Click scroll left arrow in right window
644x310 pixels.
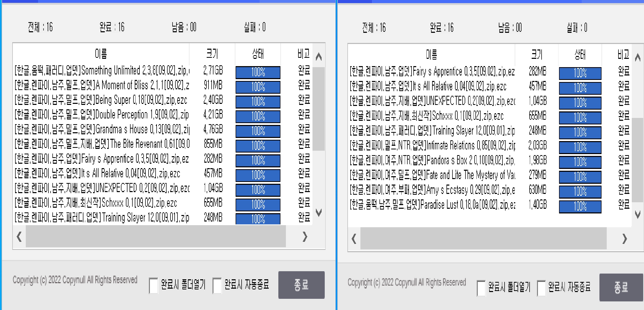(x=354, y=238)
